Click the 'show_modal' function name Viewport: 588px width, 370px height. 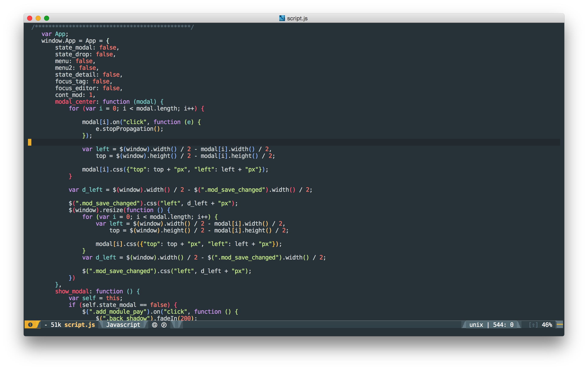coord(72,291)
